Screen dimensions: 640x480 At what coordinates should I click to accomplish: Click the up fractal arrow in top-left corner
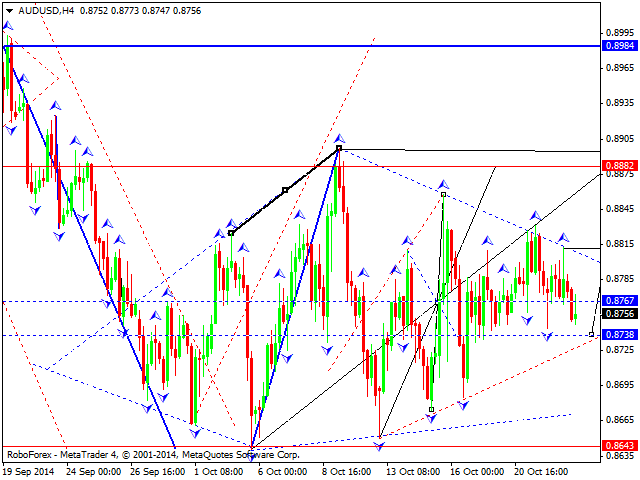[8, 26]
